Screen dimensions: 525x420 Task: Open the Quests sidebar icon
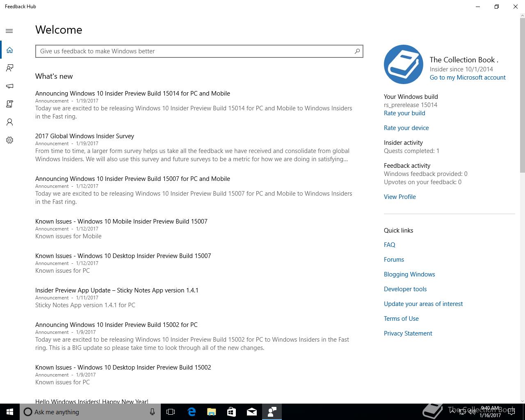[x=9, y=104]
